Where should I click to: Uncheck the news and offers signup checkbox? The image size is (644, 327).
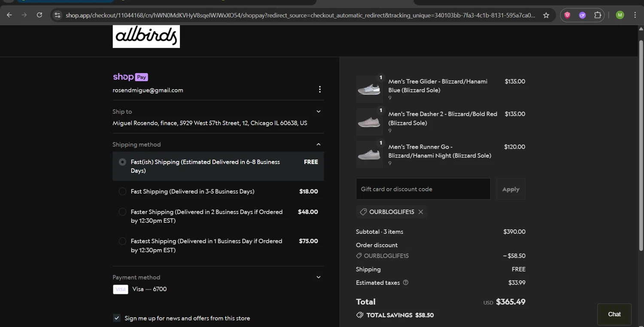(117, 318)
